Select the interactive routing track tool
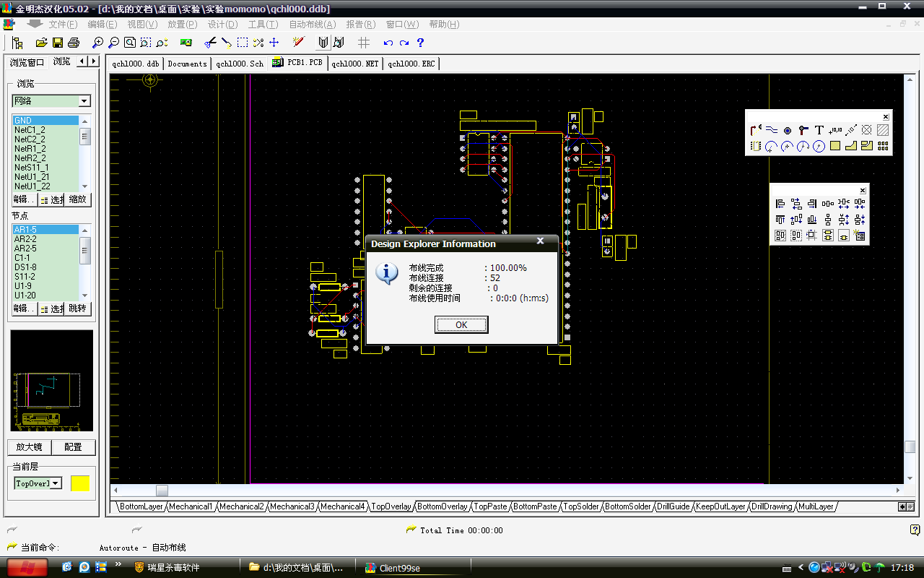The width and height of the screenshot is (924, 578). click(756, 130)
